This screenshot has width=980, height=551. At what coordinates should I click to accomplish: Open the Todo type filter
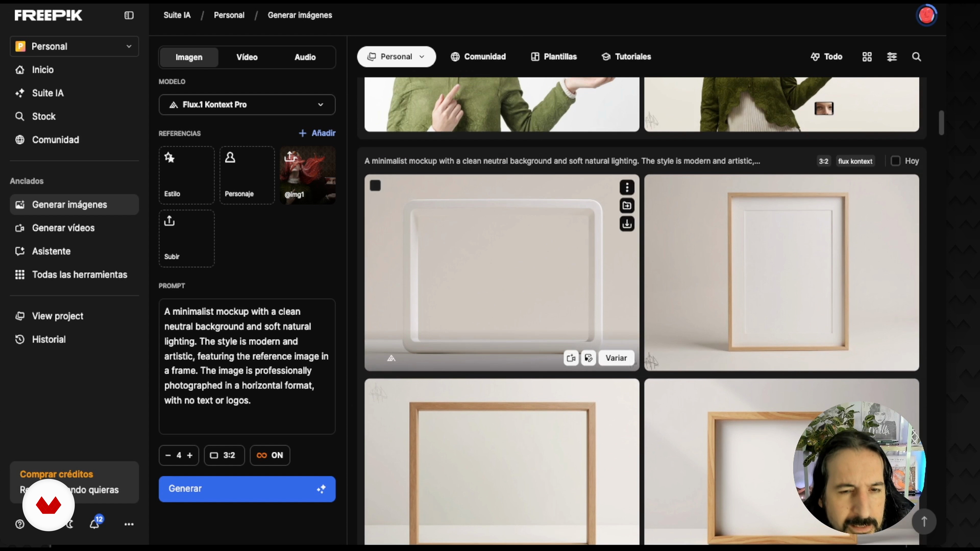click(x=826, y=57)
